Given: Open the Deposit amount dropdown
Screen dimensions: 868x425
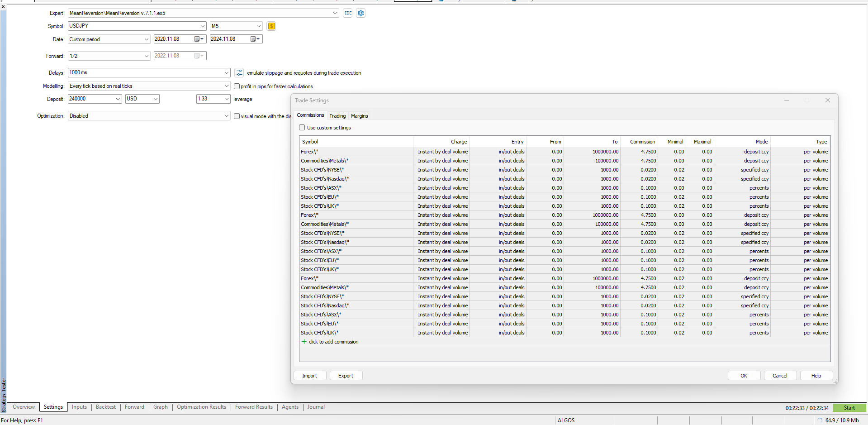Looking at the screenshot, I should click(118, 99).
